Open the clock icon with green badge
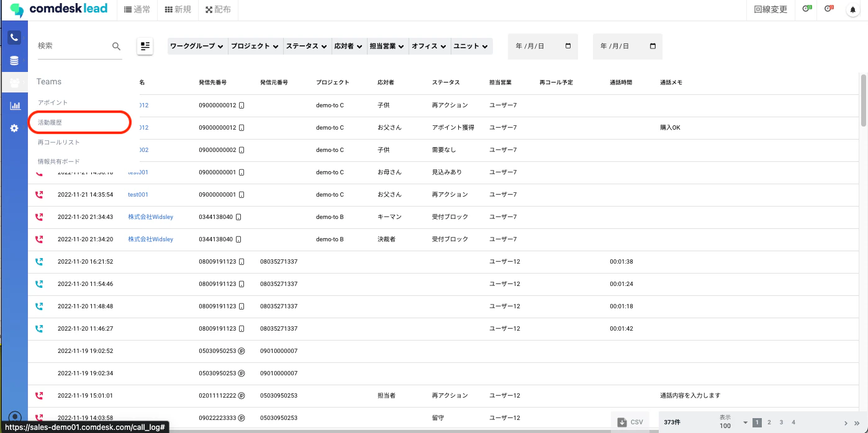The width and height of the screenshot is (868, 433). click(807, 9)
